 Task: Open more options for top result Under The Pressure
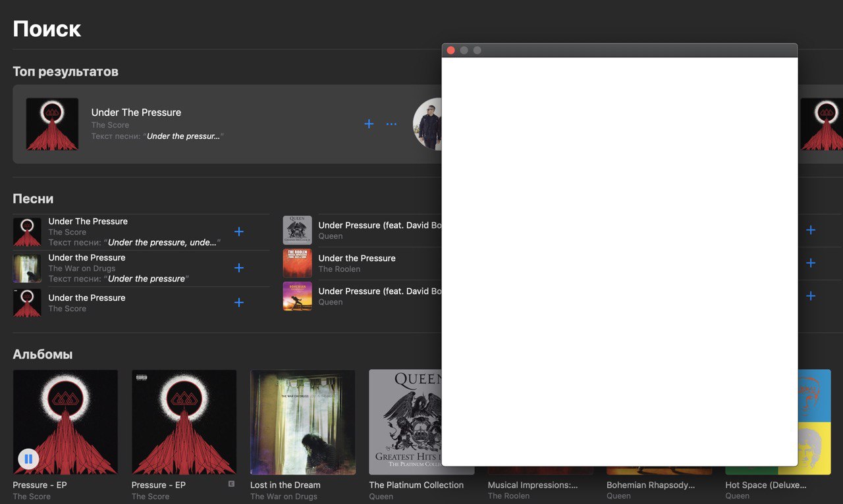tap(391, 124)
